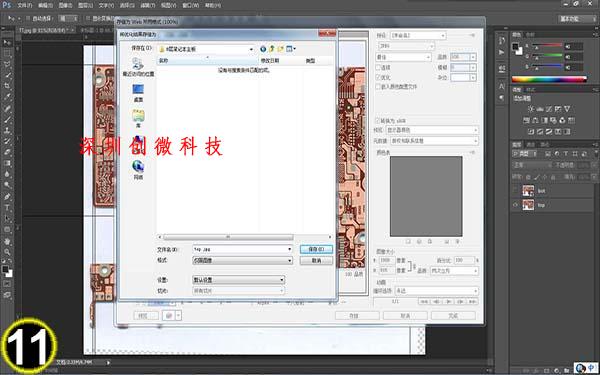The height and width of the screenshot is (375, 600).
Task: Open the Network location in the save sidebar
Action: [138, 170]
